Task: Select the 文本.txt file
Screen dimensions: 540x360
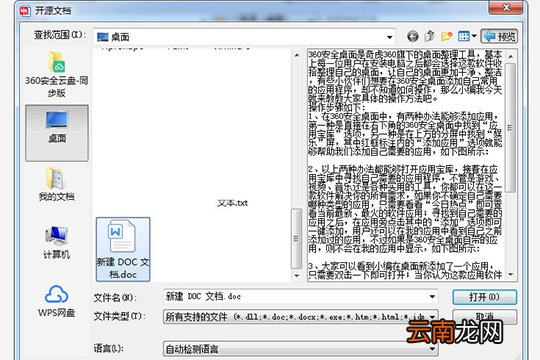Action: (232, 203)
